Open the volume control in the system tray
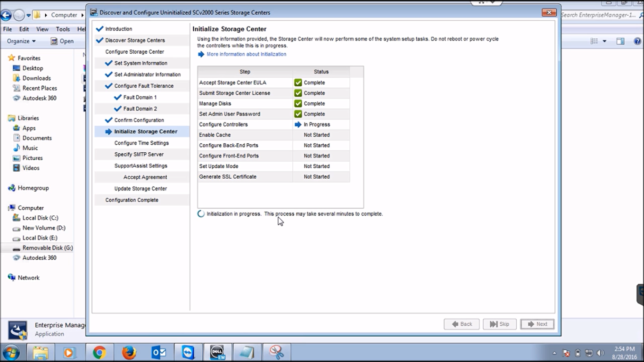 pos(601,352)
